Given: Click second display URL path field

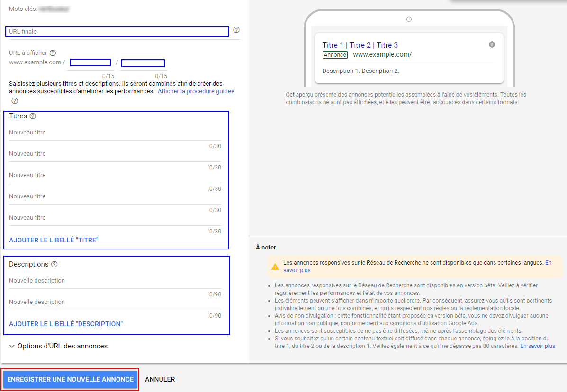Looking at the screenshot, I should 143,63.
